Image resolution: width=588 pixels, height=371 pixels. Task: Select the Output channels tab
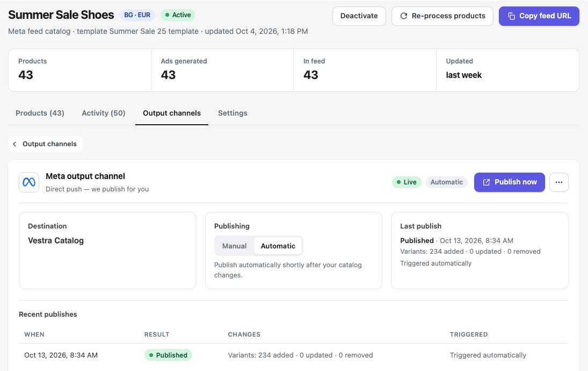point(172,113)
